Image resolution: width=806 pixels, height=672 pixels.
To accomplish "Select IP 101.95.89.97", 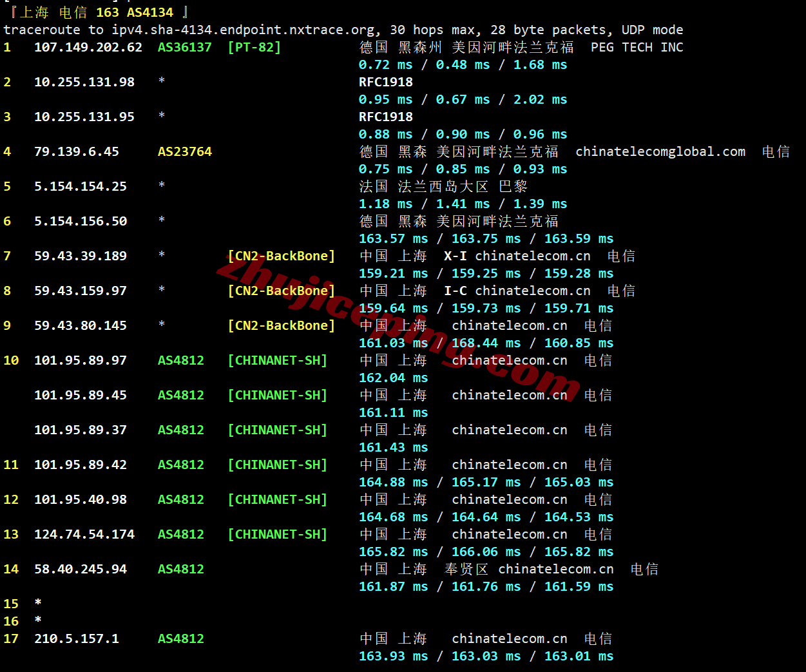I will pos(81,360).
